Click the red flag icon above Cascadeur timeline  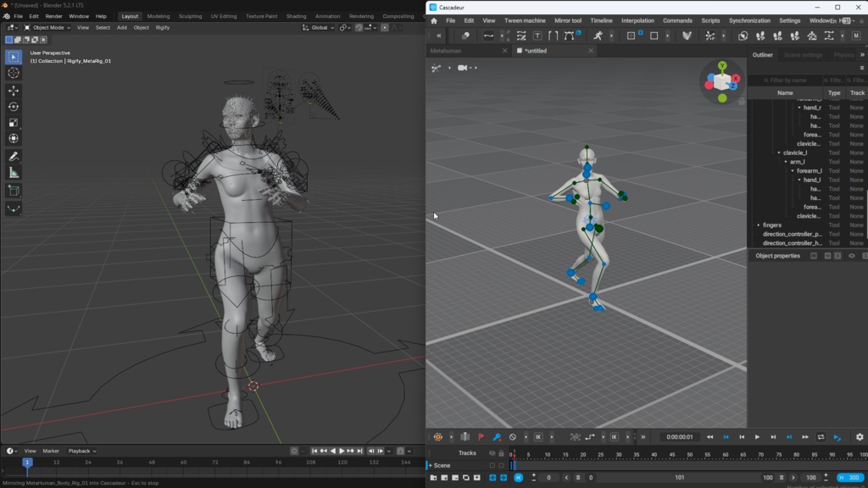click(x=481, y=437)
